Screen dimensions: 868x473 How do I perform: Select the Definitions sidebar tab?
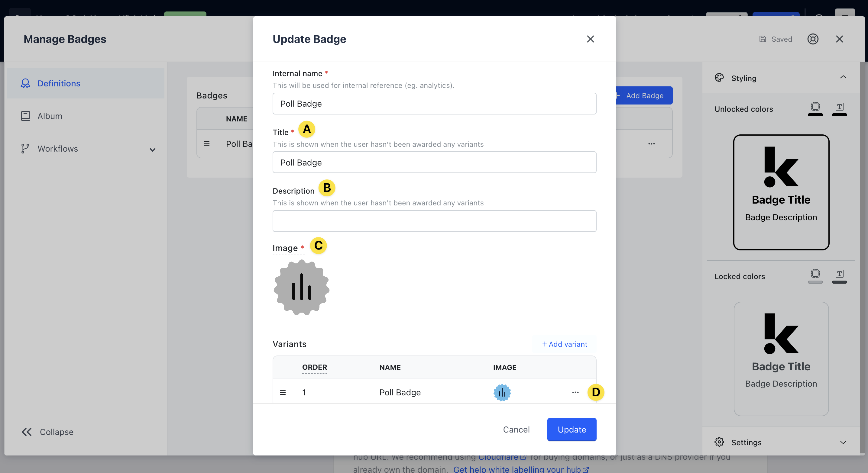click(x=59, y=83)
